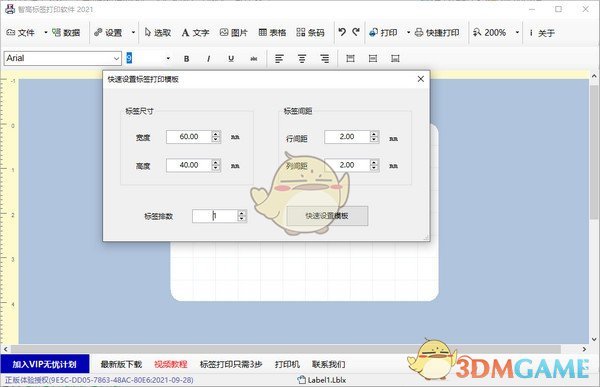Click the Label1.Lblx file name
This screenshot has height=387, width=600.
[326, 380]
